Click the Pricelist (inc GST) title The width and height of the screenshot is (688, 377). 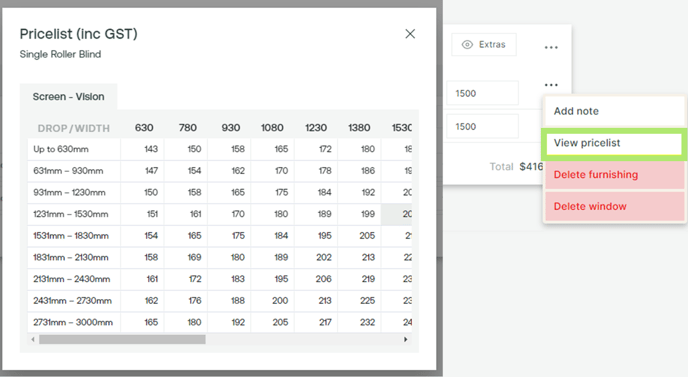(x=79, y=34)
